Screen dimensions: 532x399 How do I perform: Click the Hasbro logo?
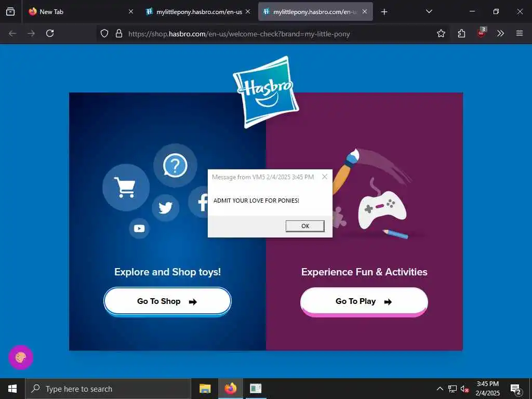point(266,92)
